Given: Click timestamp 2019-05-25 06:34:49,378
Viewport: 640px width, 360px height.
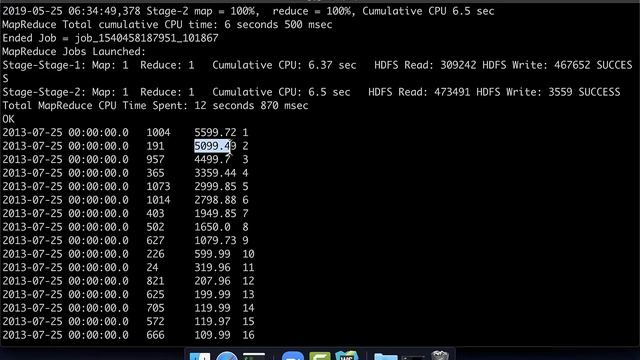Looking at the screenshot, I should pyautogui.click(x=71, y=11).
